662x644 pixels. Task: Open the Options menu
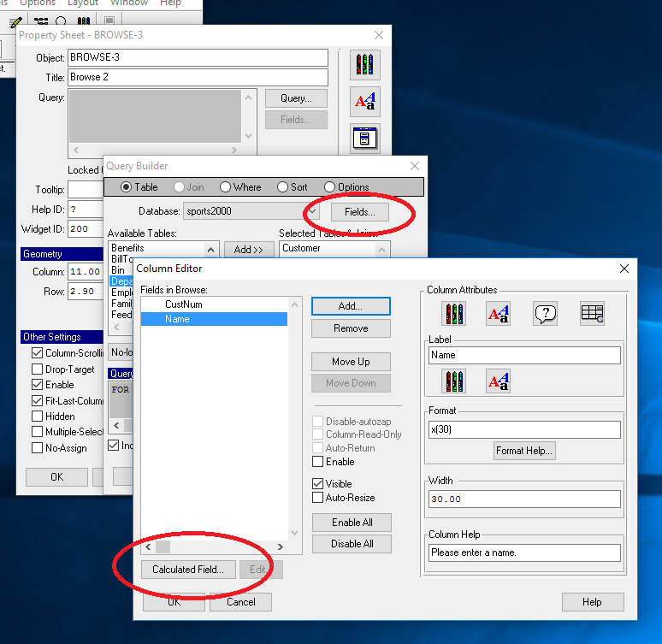pos(37,3)
